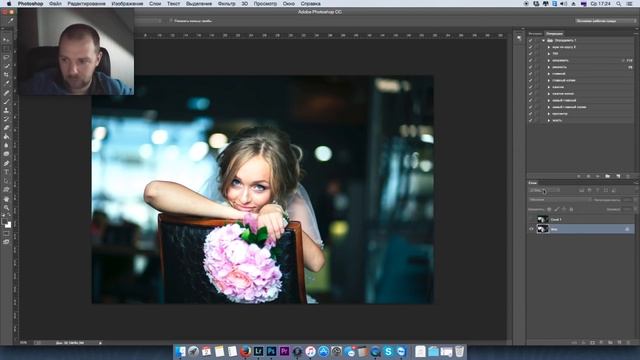Click the layer opacity value field
Image resolution: width=640 pixels, height=360 pixels.
[x=628, y=200]
